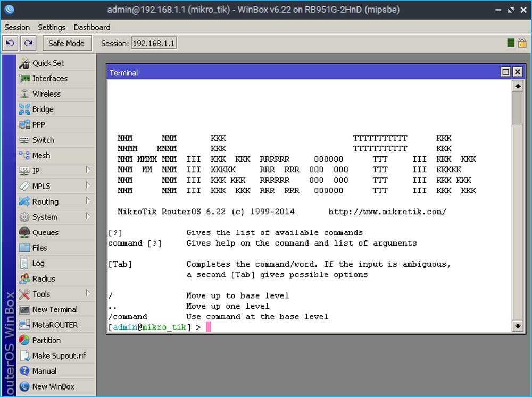The height and width of the screenshot is (397, 532).
Task: Expand the System submenu arrow
Action: click(88, 216)
